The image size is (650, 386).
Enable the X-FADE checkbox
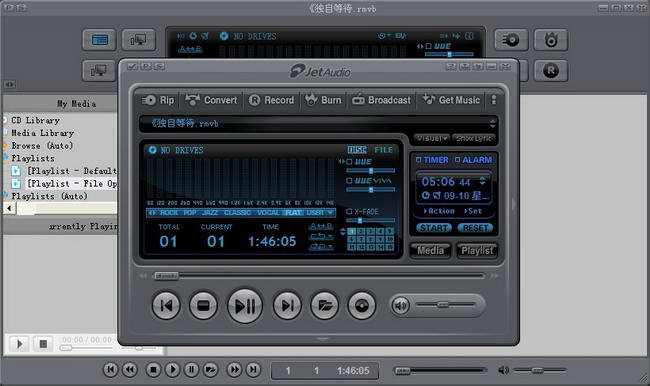[349, 211]
